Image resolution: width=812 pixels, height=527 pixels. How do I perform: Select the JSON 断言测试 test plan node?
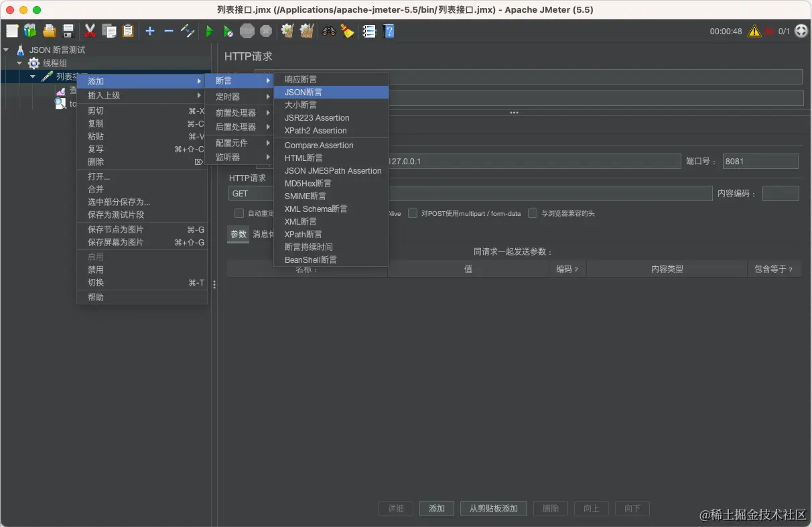pos(57,50)
